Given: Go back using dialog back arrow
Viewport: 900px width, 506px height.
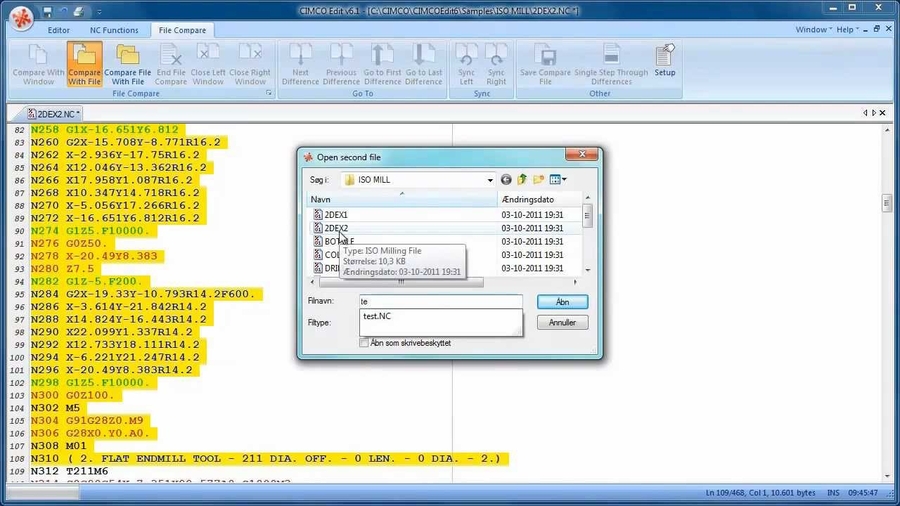Looking at the screenshot, I should point(506,180).
